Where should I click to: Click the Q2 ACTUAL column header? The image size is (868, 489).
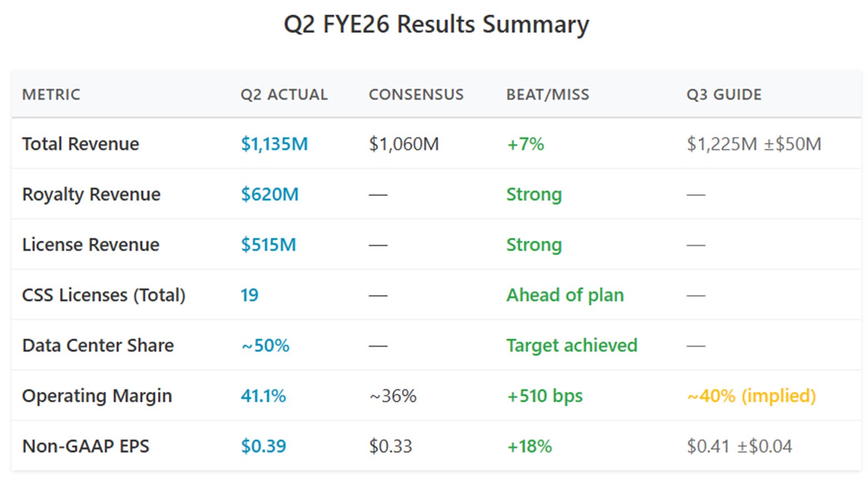click(x=284, y=94)
